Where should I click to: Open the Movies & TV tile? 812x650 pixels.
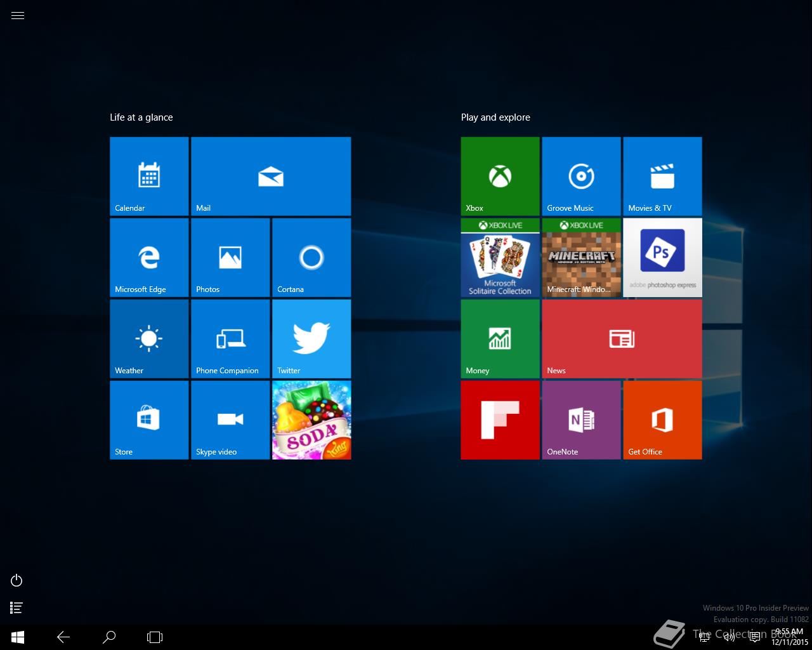[x=663, y=176]
